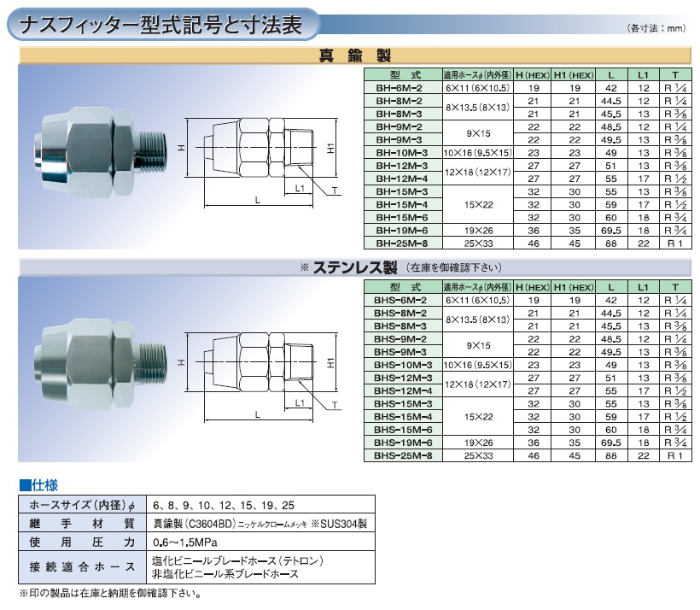Click the blue square beside 仕様 heading
This screenshot has width=700, height=610.
(x=25, y=484)
